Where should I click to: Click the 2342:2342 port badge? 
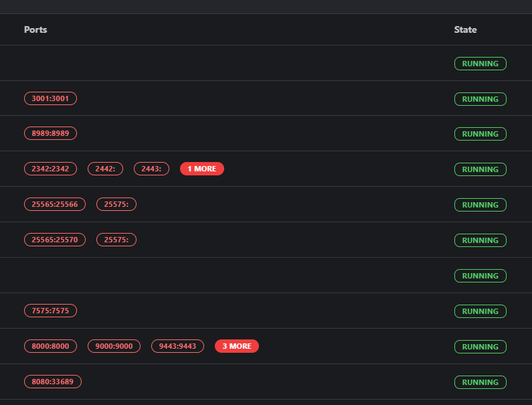(50, 169)
